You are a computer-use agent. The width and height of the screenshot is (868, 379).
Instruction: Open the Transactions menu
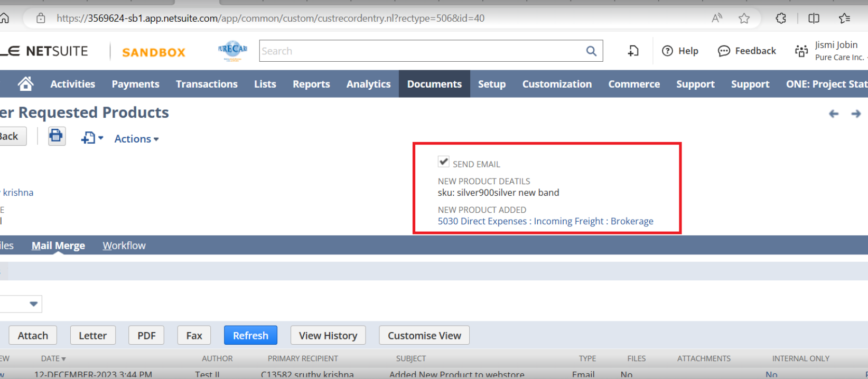tap(207, 84)
